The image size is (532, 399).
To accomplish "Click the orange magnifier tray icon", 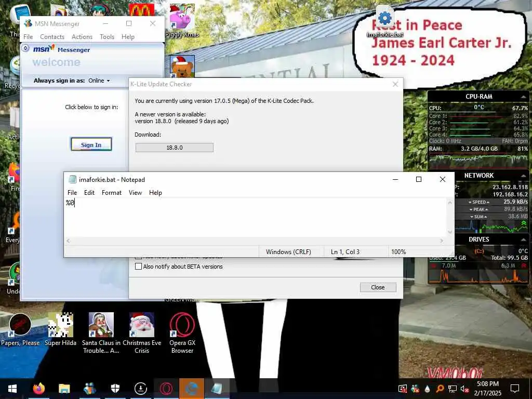I will [x=440, y=389].
